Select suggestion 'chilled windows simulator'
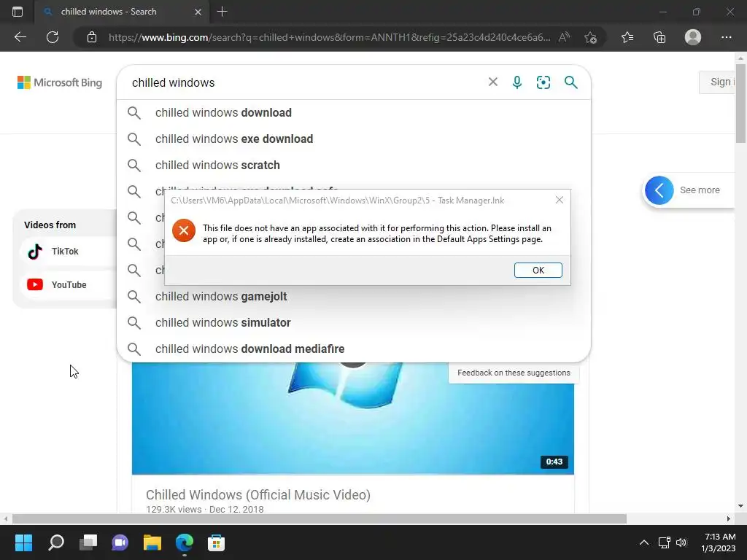 click(x=354, y=323)
